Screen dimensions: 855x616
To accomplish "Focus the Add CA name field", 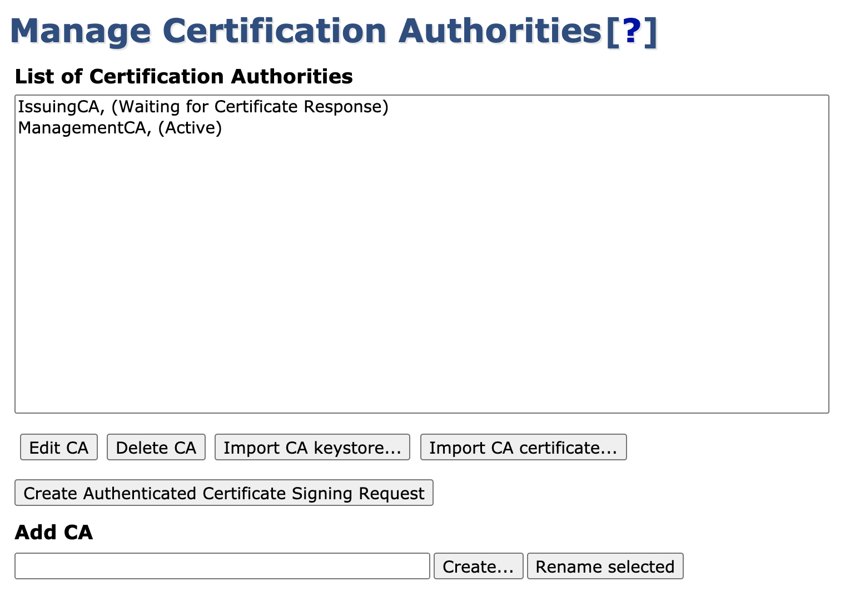I will (222, 566).
